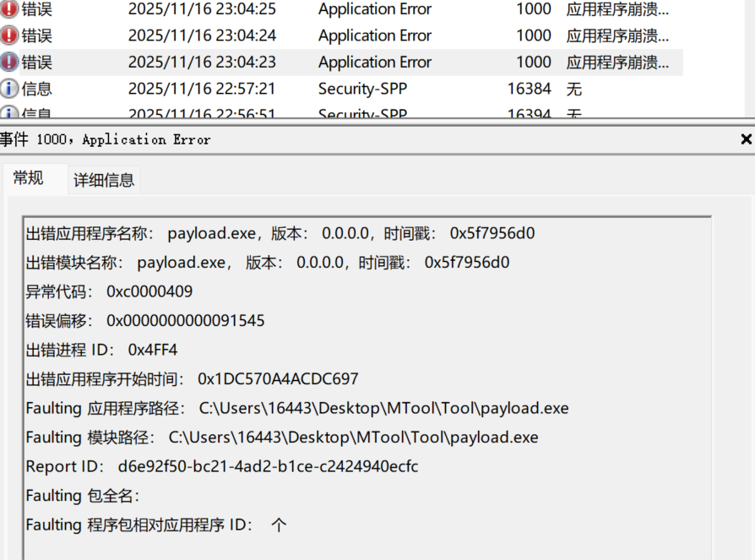Select the Security-SPP event with ID 16384
The image size is (755, 560).
[x=362, y=89]
